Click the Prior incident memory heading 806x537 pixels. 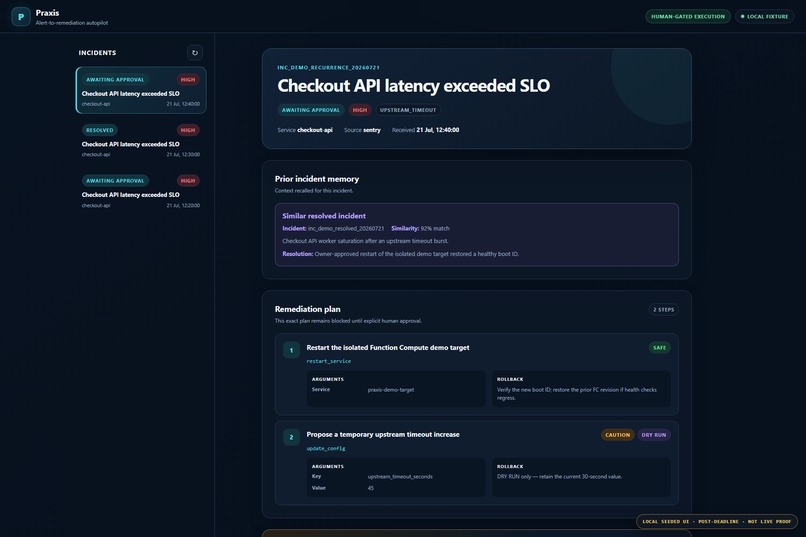[x=317, y=179]
